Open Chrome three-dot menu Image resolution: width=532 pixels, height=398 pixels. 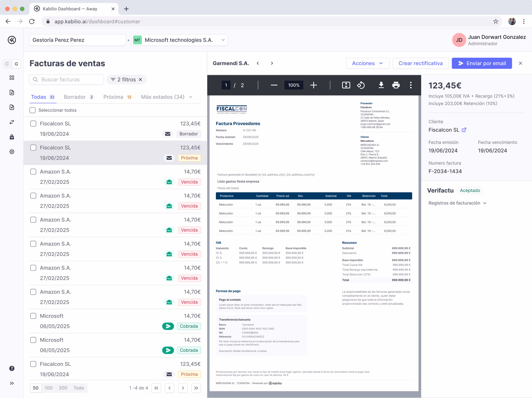pos(524,21)
